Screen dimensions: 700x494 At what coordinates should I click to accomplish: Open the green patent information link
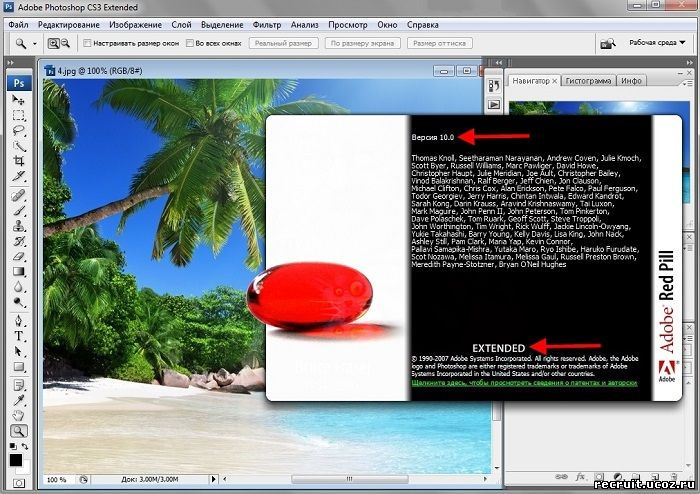pos(524,383)
